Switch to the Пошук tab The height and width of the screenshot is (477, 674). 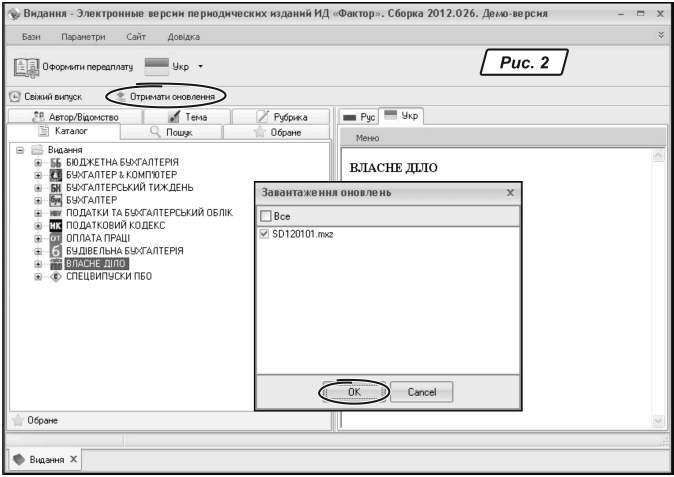click(167, 131)
